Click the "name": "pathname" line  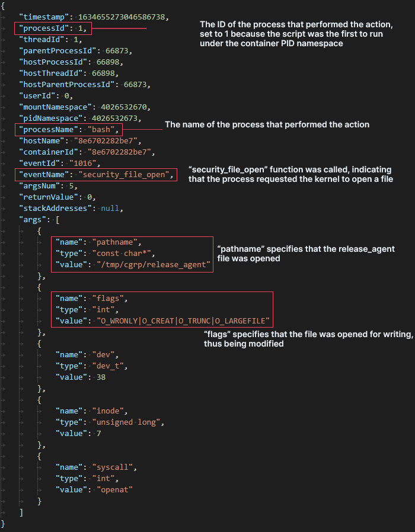pos(98,242)
